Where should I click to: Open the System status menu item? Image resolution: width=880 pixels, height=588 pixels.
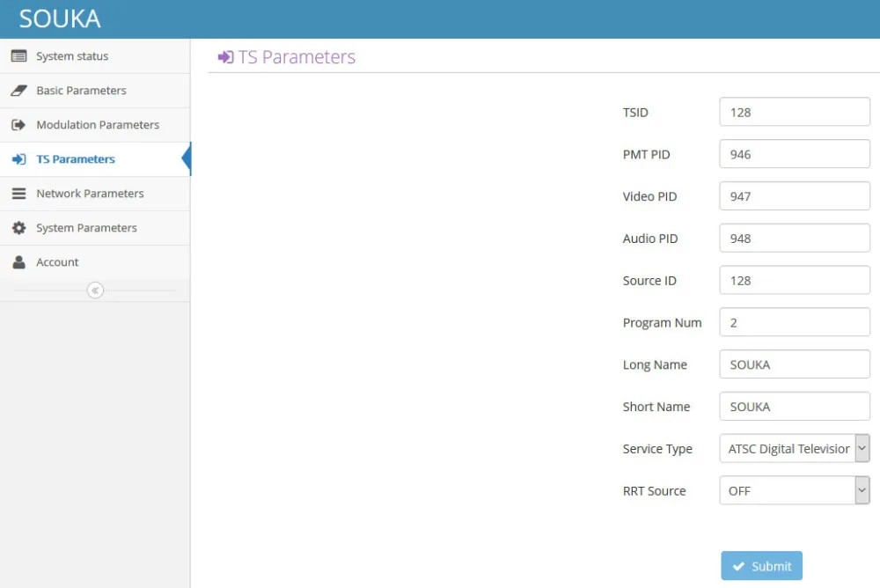click(x=95, y=56)
